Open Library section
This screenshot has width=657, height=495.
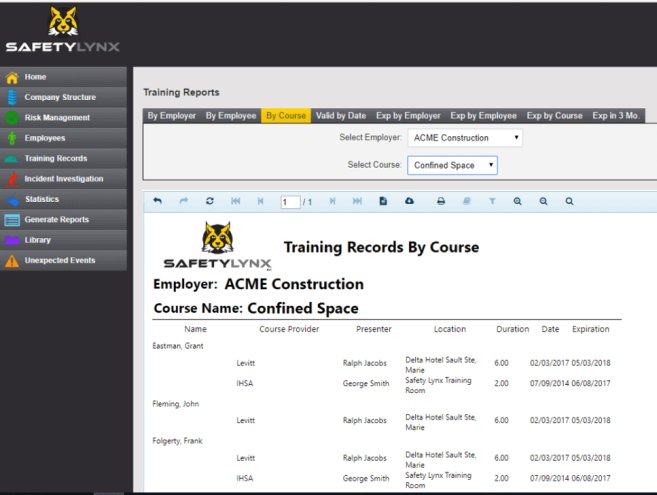pos(63,240)
